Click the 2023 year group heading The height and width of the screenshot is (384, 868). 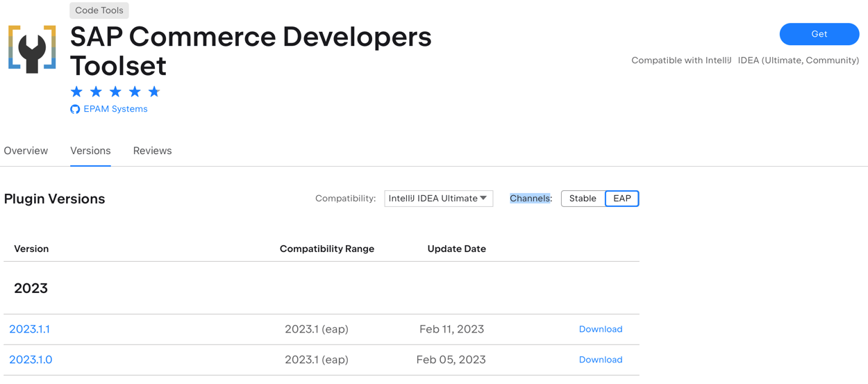point(31,288)
